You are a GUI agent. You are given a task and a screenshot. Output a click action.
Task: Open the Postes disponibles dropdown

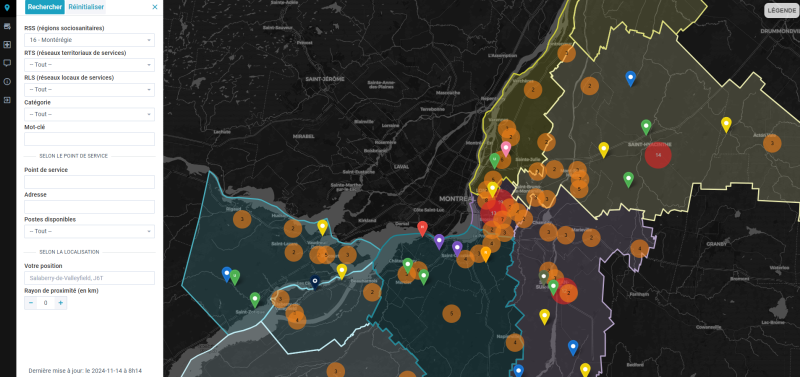(x=89, y=231)
